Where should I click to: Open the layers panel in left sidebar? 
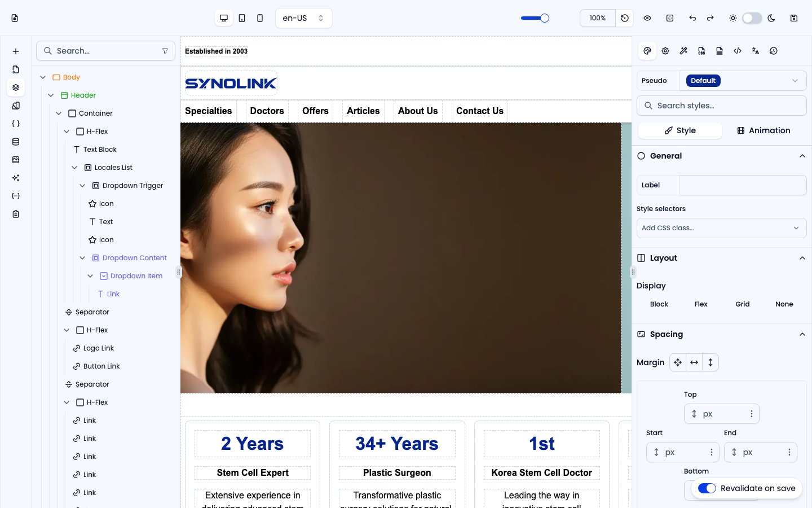click(16, 87)
